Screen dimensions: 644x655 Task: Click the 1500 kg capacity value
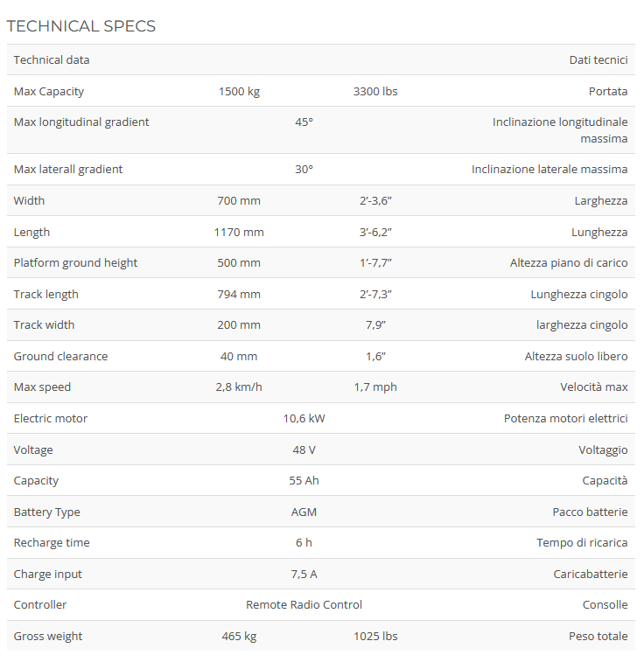(x=239, y=91)
